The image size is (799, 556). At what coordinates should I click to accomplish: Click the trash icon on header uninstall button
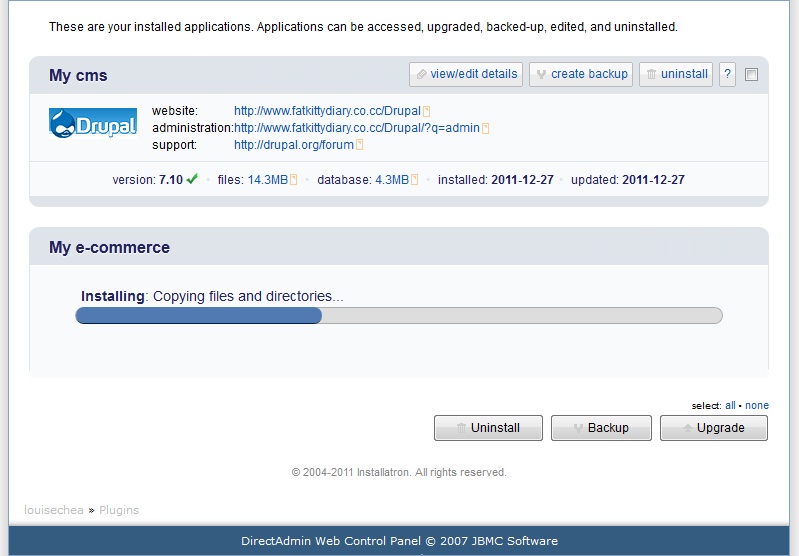pos(651,74)
